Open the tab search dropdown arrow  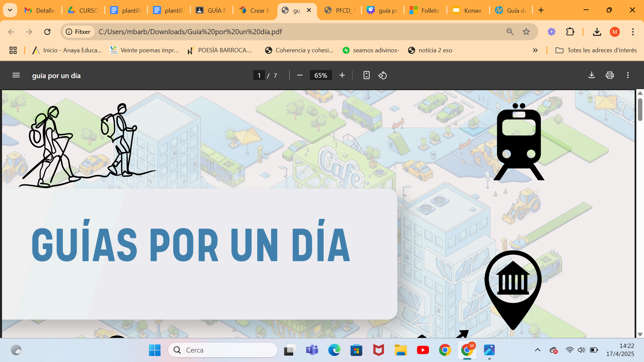(10, 10)
